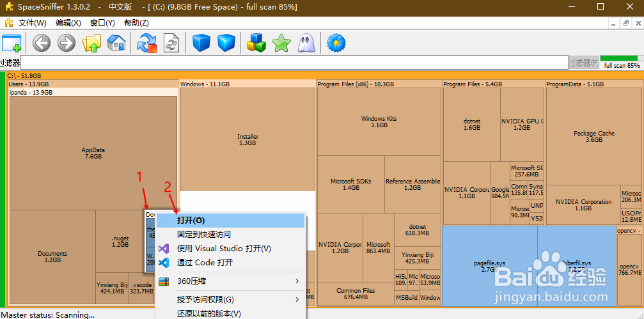Screen dimensions: 644x319
Task: Select the NVIDIA GPU 1.2GB block
Action: [522, 125]
